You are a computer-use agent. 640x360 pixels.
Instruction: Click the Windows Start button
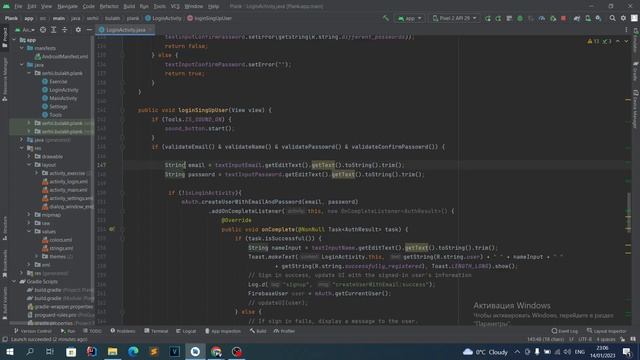(10, 351)
